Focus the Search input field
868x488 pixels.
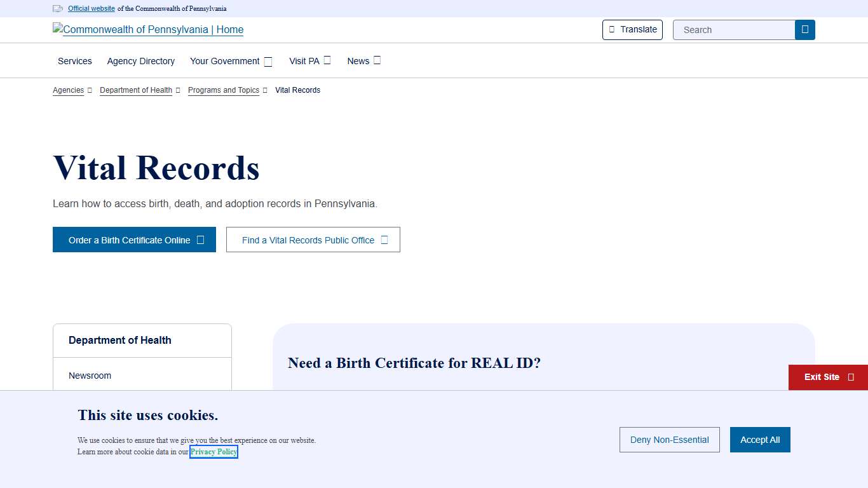pyautogui.click(x=734, y=30)
